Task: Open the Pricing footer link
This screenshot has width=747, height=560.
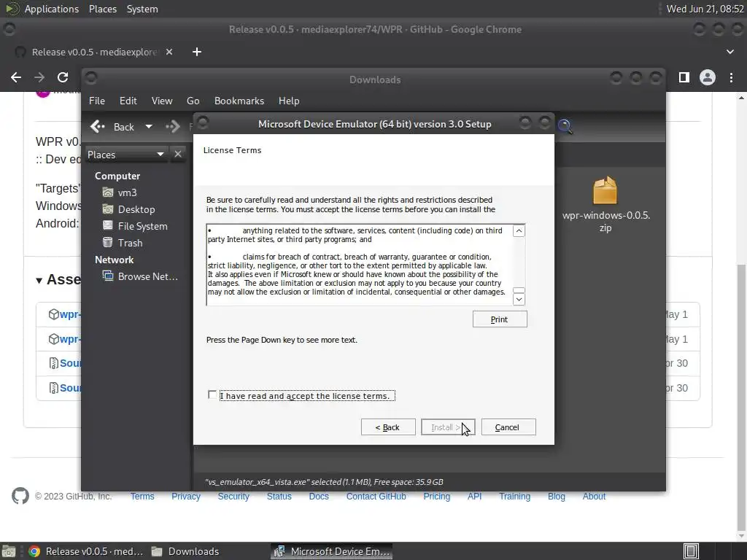Action: (436, 496)
